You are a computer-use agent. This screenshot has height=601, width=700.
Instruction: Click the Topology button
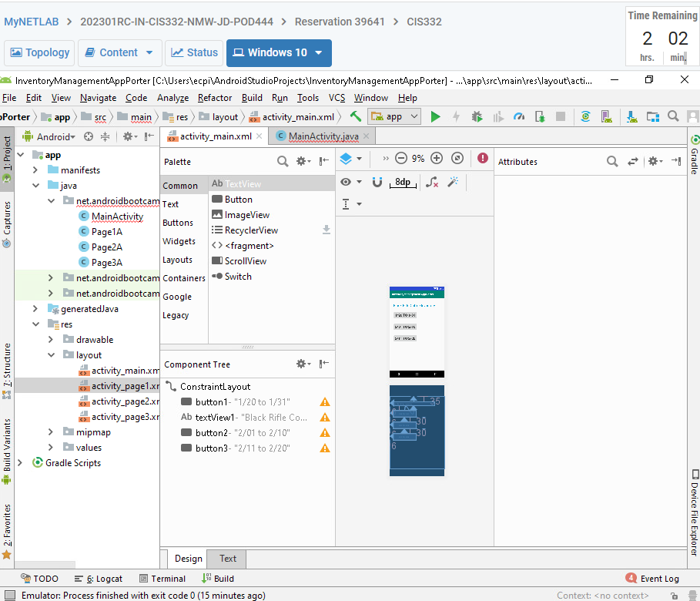tap(40, 52)
